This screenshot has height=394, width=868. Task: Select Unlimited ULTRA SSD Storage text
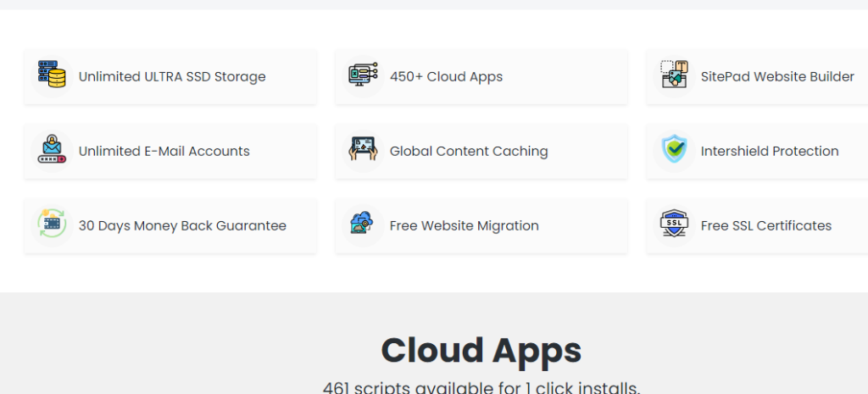[x=172, y=77]
